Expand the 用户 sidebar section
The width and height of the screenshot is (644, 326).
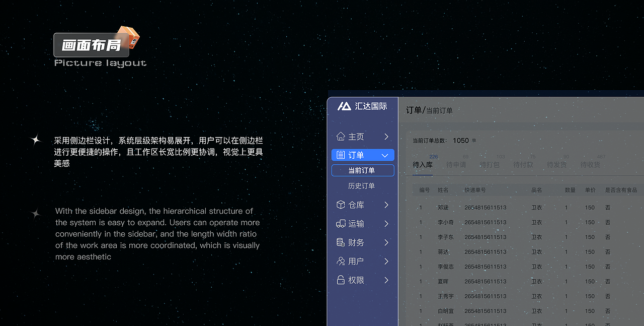tap(386, 261)
